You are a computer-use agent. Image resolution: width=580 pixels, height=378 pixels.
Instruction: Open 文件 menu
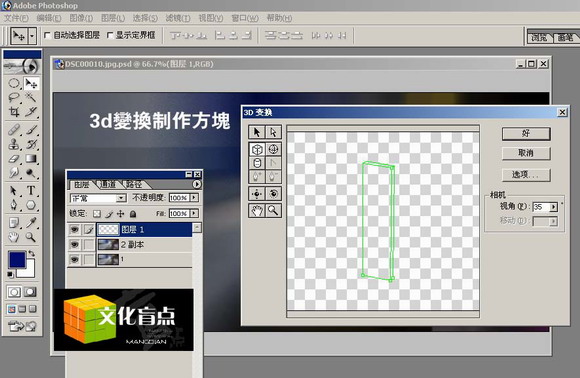click(16, 18)
